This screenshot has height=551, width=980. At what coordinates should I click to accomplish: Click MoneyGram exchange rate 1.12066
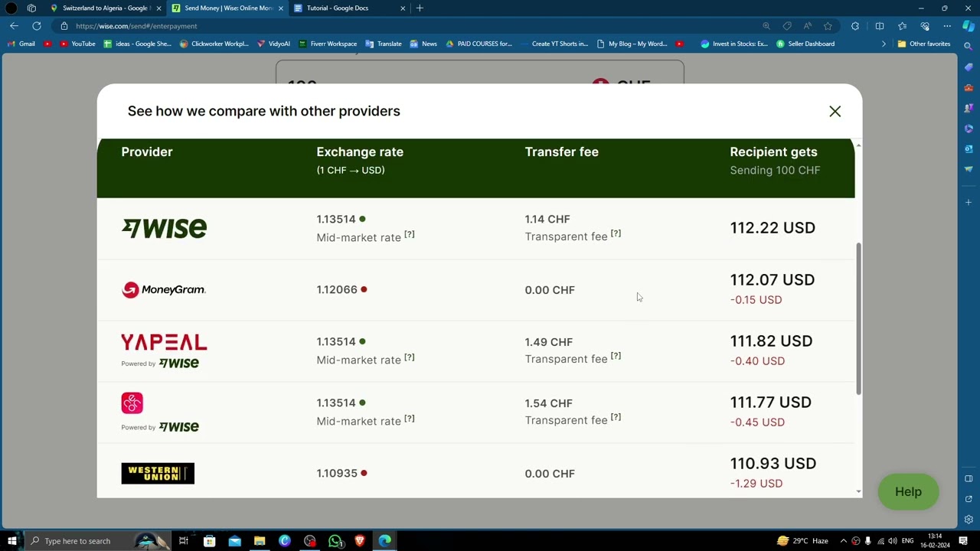point(337,289)
